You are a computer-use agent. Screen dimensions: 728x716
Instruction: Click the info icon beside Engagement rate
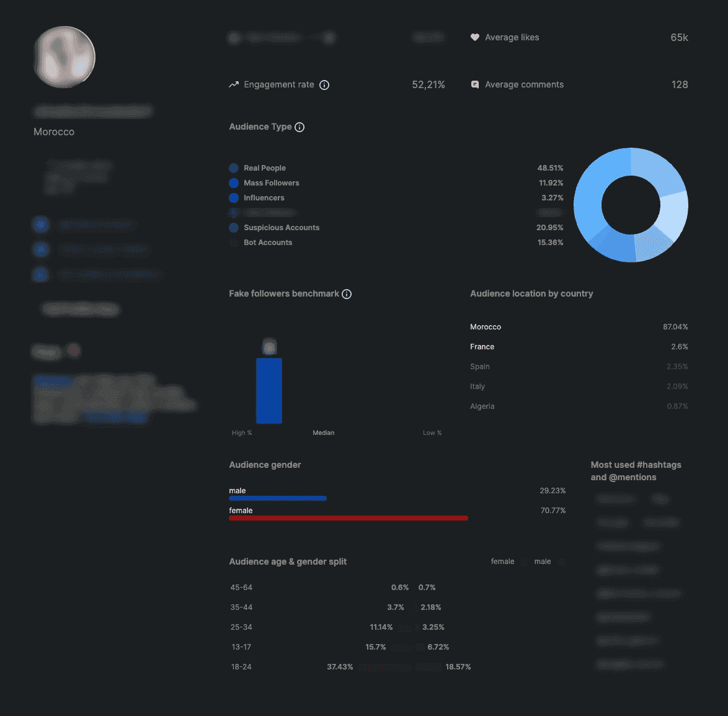324,85
